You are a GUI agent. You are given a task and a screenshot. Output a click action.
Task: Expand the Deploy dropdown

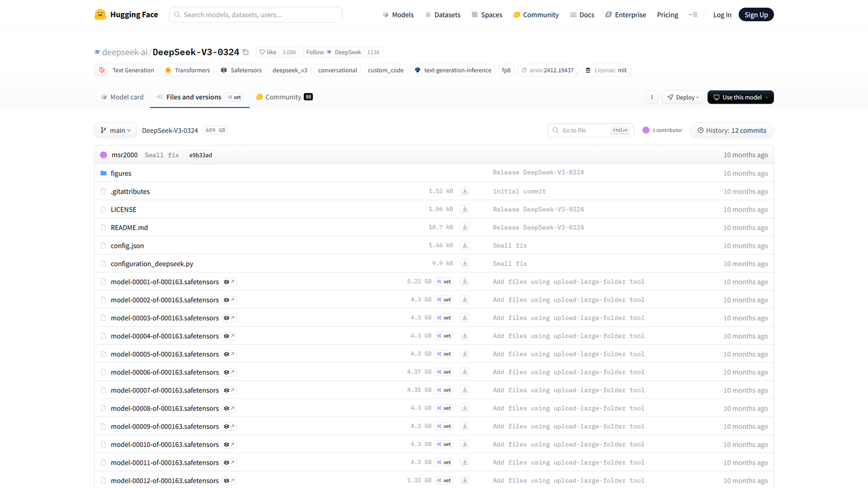682,97
